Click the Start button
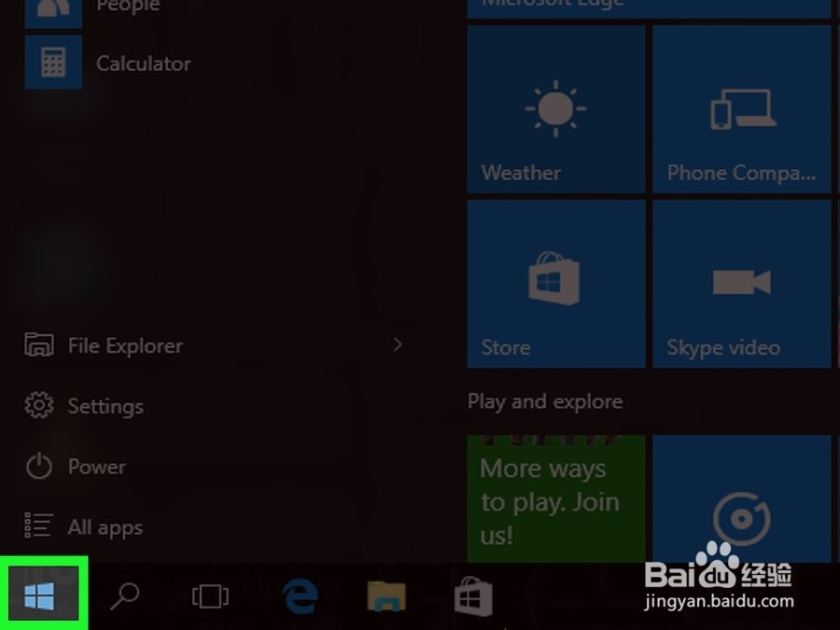The image size is (840, 630). tap(40, 595)
